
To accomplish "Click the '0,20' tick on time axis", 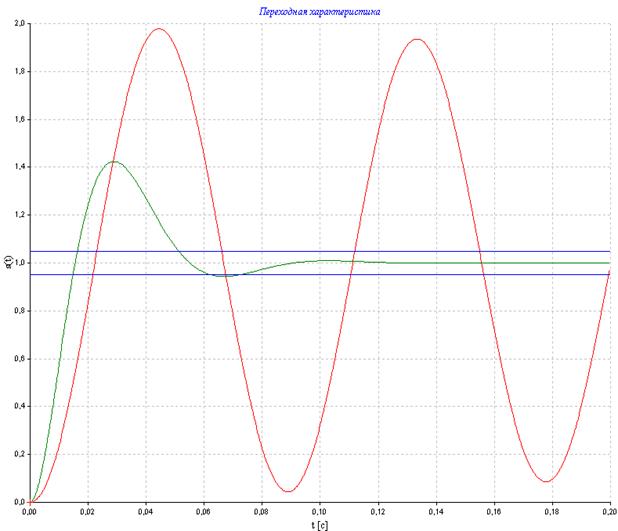I will [x=607, y=511].
